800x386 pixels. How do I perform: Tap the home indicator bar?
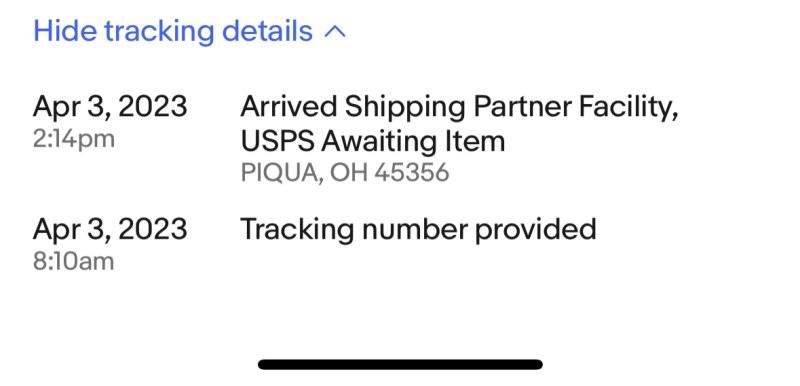click(x=400, y=364)
